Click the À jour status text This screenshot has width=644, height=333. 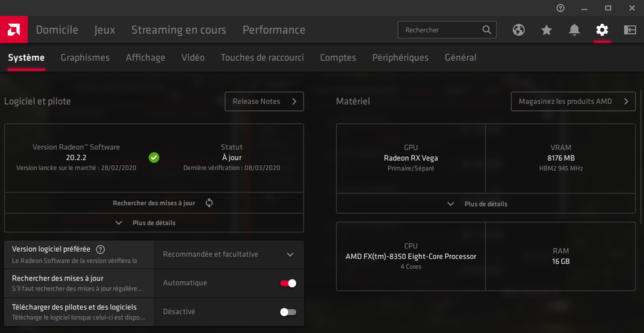(232, 157)
